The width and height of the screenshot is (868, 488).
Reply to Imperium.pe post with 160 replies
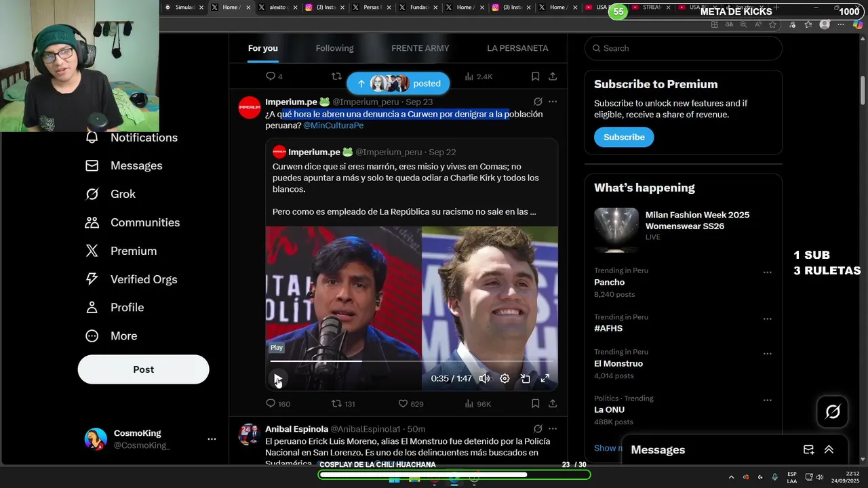pos(277,403)
